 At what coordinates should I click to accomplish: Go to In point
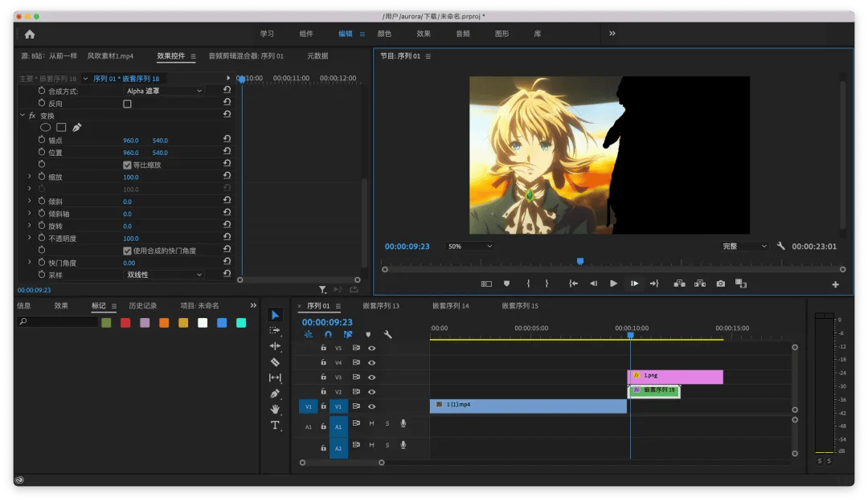pos(573,284)
